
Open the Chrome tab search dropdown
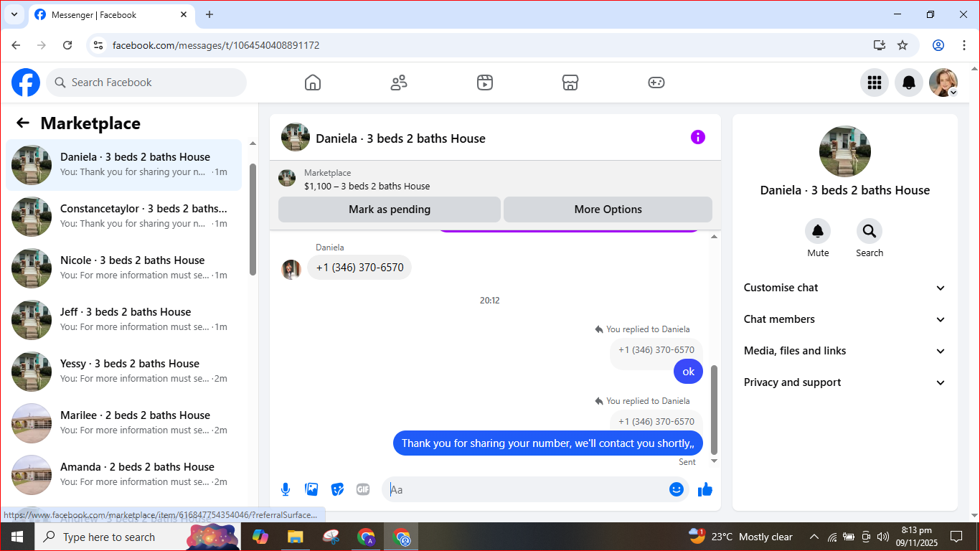coord(14,14)
